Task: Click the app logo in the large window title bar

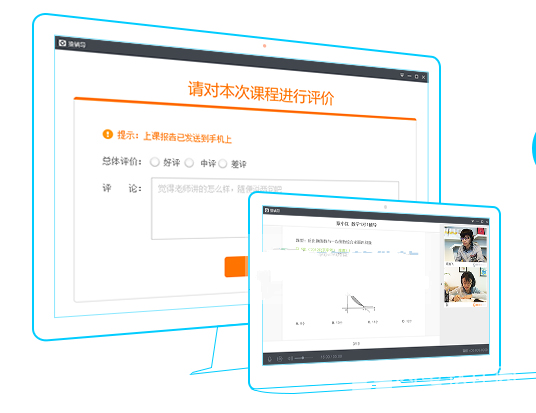Action: pyautogui.click(x=63, y=43)
